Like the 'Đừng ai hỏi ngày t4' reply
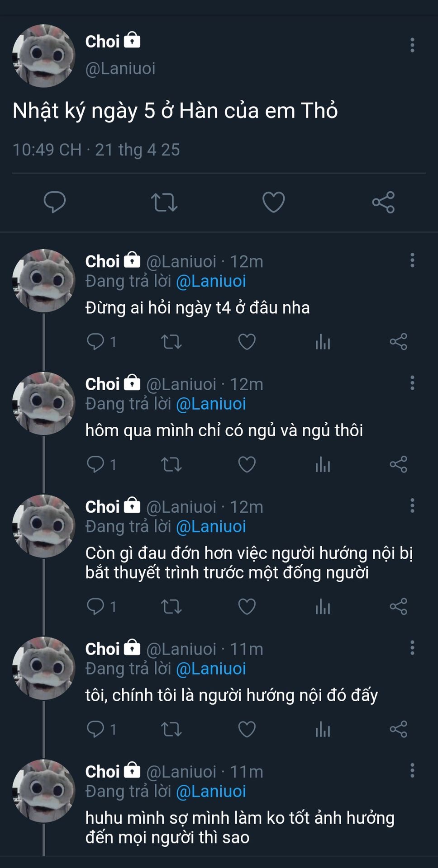Screen dimensions: 438x868 coord(247,342)
